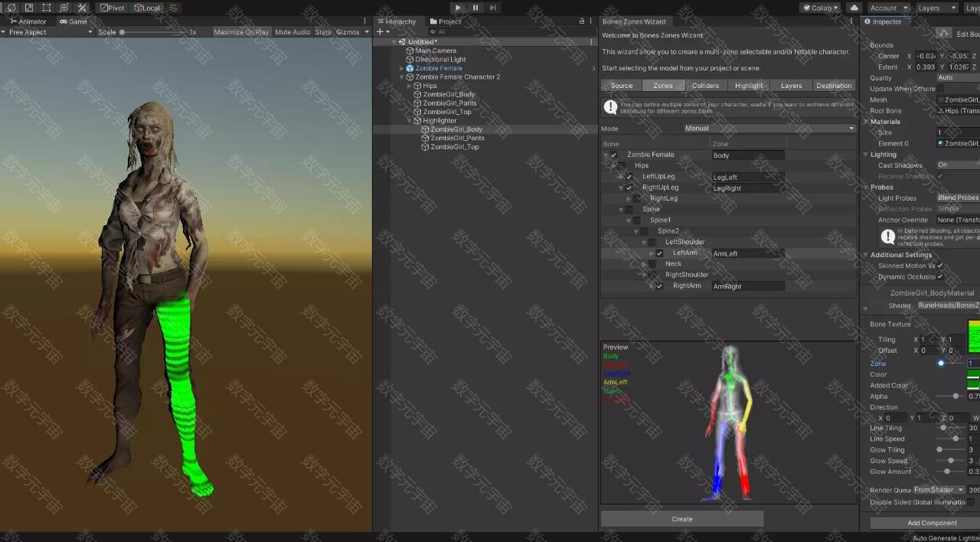This screenshot has width=980, height=542.
Task: Collapse Highlighter node in Hierarchy
Action: click(409, 121)
